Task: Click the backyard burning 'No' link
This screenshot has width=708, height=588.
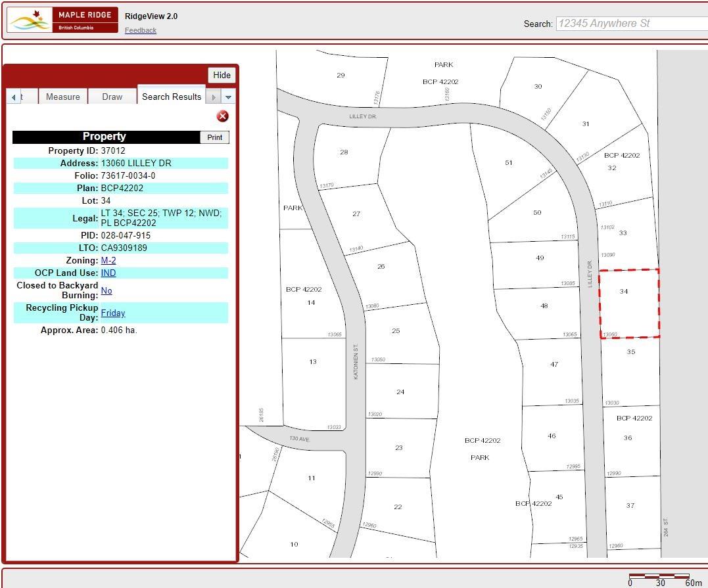Action: tap(106, 290)
